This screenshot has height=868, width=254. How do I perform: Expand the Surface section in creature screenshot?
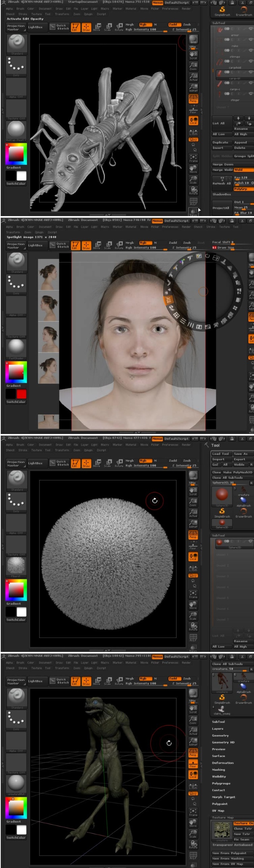tap(218, 756)
